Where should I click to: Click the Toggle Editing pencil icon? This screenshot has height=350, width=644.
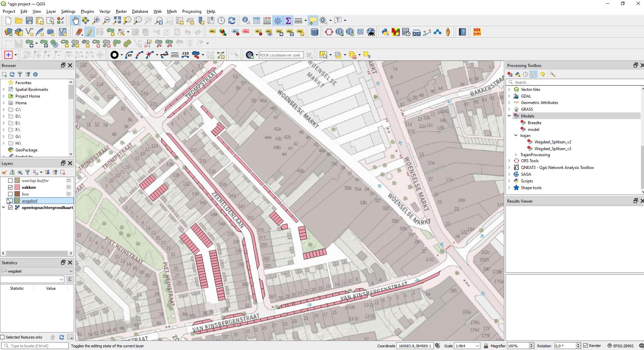point(89,32)
